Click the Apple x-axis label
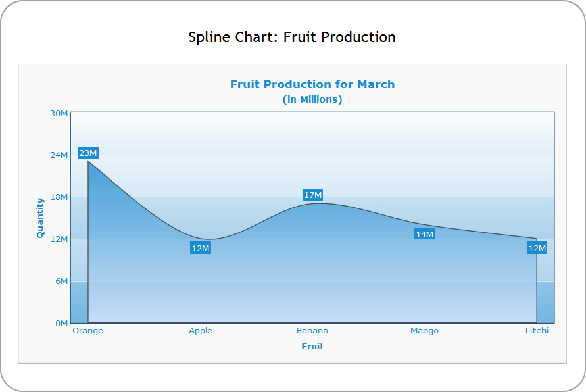 [201, 331]
